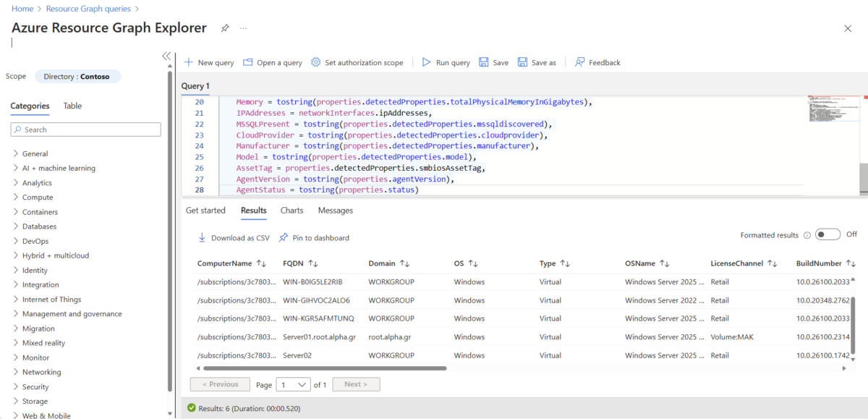Viewport: 868px width, 419px height.
Task: Select BuildNumber cell 10.0.20348.2762
Action: pyautogui.click(x=823, y=300)
